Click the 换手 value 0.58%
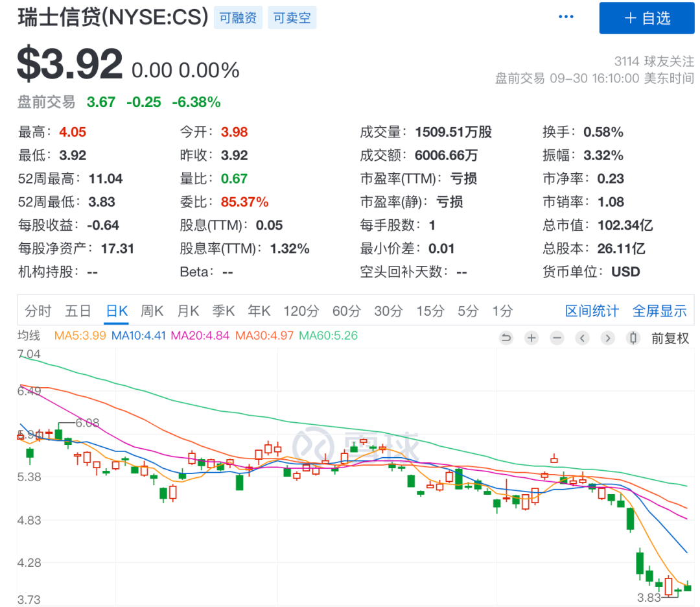Viewport: 700px width, 607px height. tap(603, 132)
